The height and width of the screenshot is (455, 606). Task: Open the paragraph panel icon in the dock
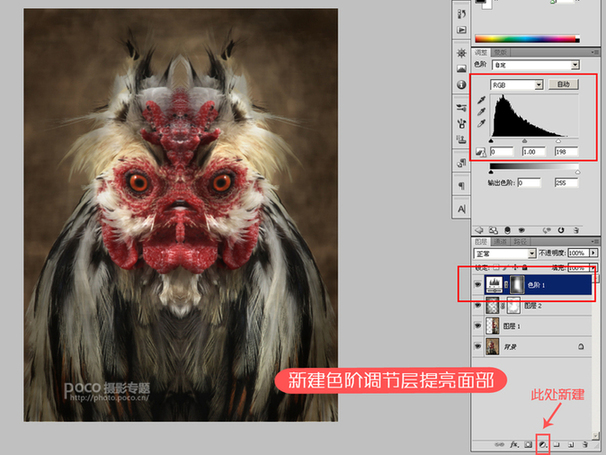coord(460,186)
